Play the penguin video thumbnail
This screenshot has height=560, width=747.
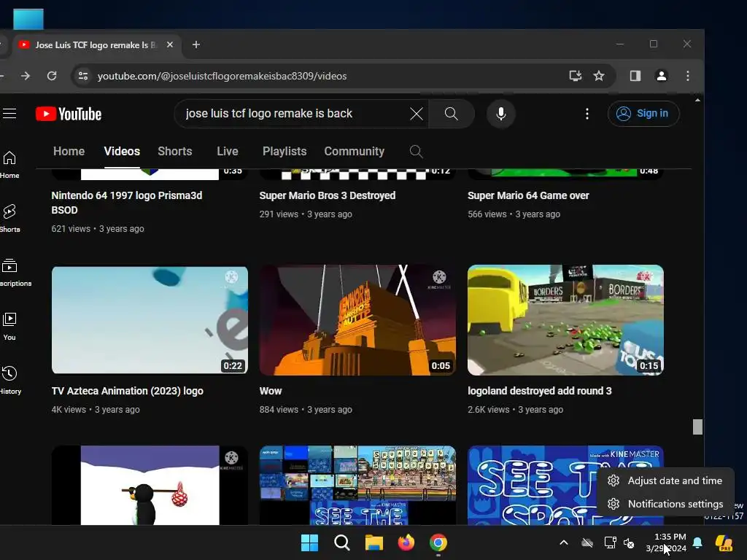(x=150, y=485)
